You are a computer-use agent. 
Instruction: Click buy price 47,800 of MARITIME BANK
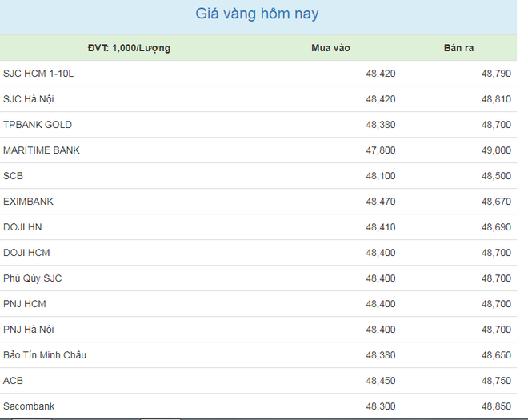[381, 150]
